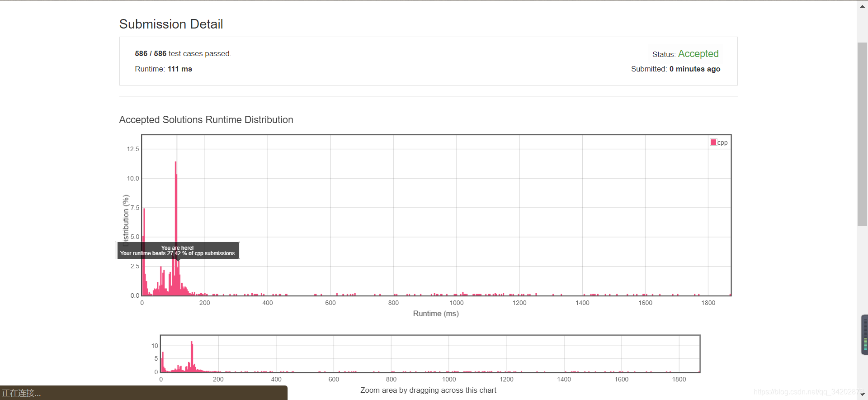The height and width of the screenshot is (400, 868).
Task: Click the scrollbar up arrow
Action: (x=862, y=6)
